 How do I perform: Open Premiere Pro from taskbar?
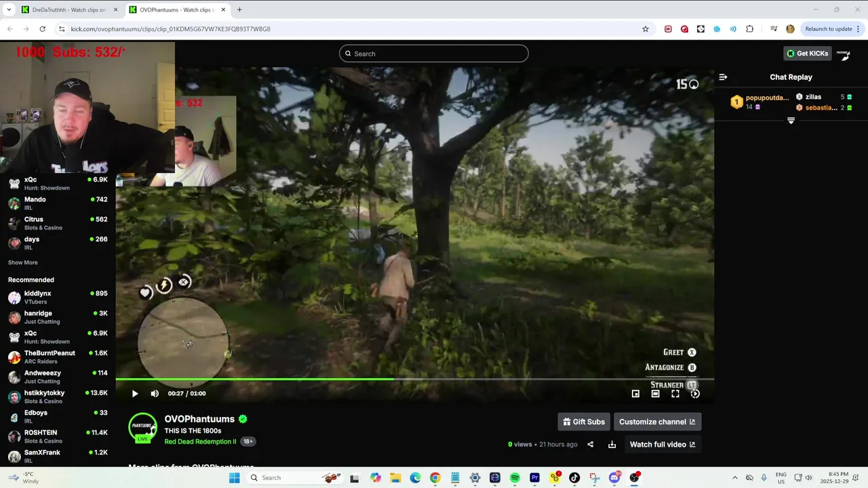pyautogui.click(x=534, y=478)
